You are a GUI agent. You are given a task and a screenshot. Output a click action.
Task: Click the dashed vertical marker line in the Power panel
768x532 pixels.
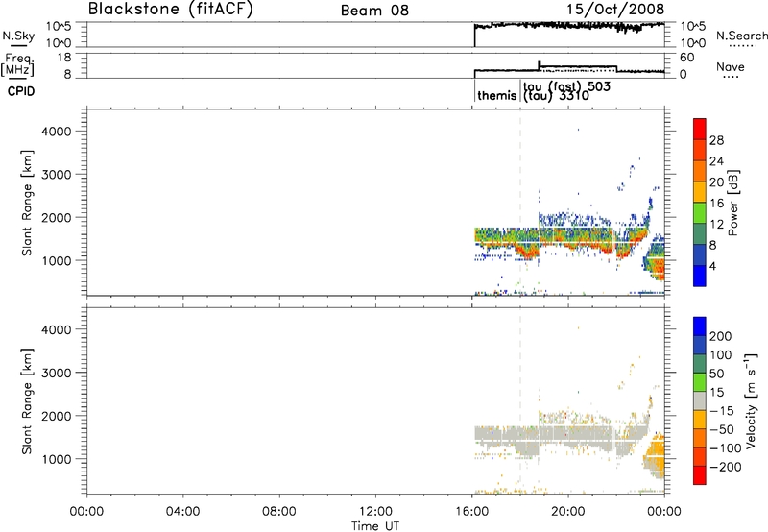click(520, 202)
